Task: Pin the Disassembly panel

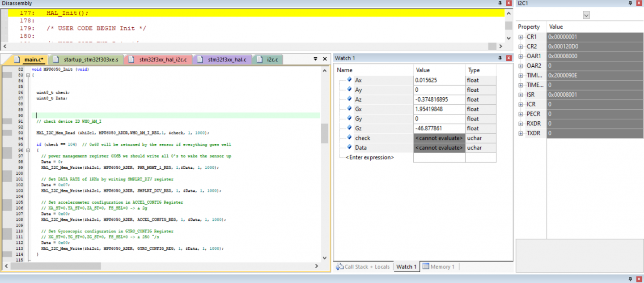Action: coord(500,3)
